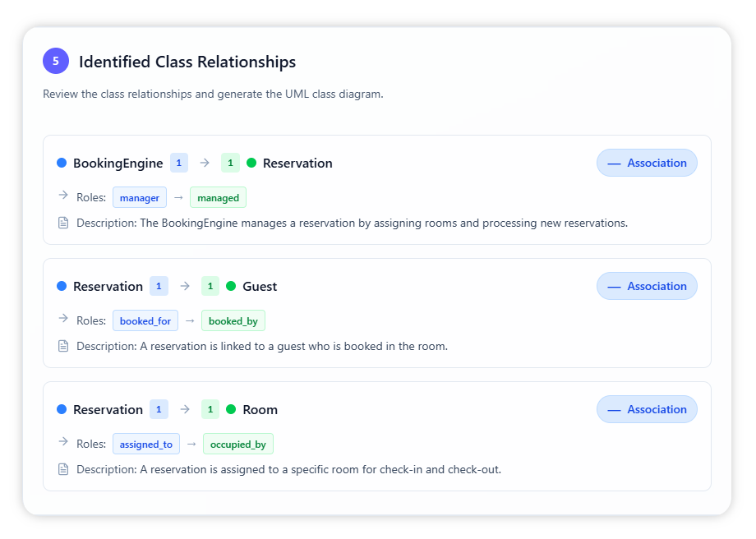Click the arrow between BookingEngine and Reservation
The image size is (756, 539).
[x=205, y=163]
